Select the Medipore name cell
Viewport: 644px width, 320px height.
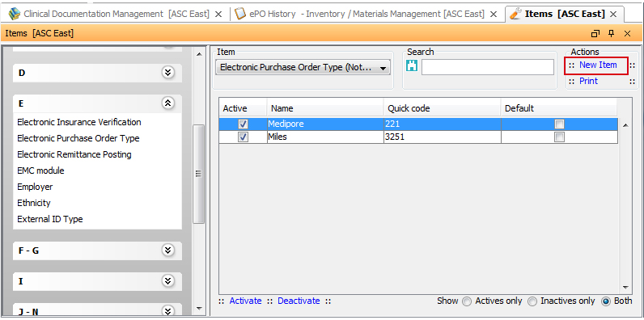[x=325, y=124]
